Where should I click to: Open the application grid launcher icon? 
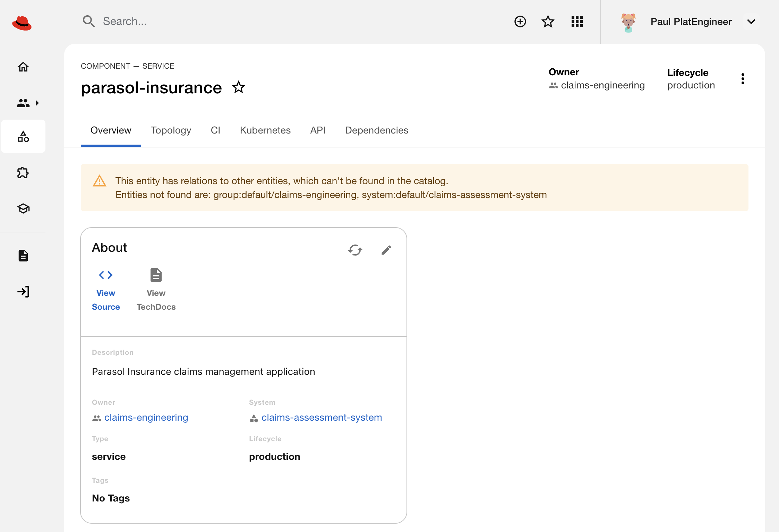click(577, 22)
